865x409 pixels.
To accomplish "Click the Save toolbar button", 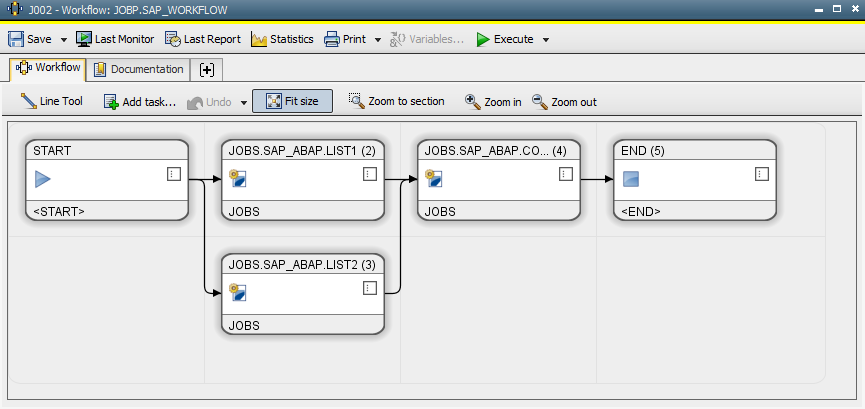I will (30, 40).
